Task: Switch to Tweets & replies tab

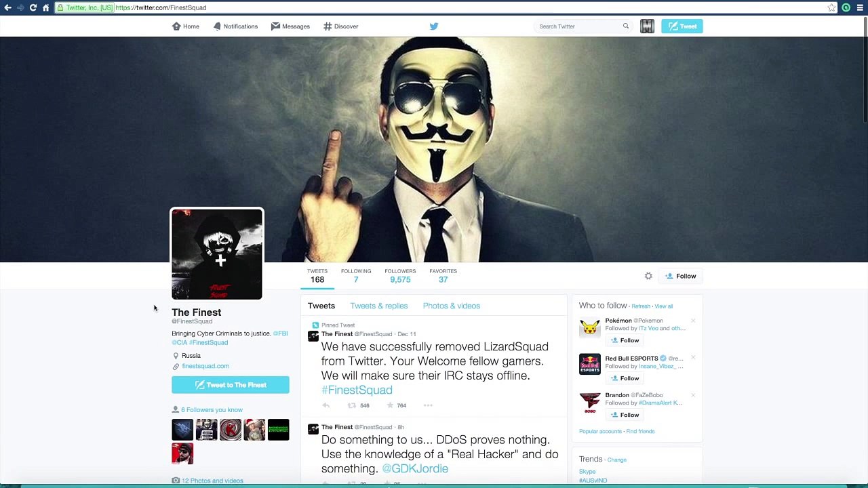Action: coord(379,306)
